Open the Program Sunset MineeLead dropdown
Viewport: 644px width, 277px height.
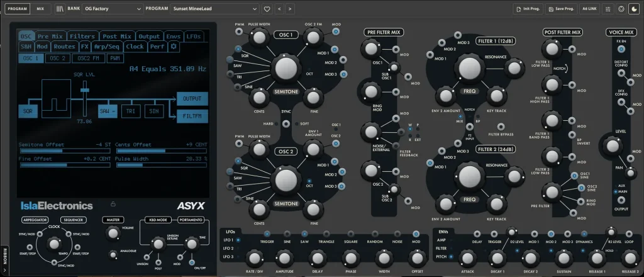214,9
